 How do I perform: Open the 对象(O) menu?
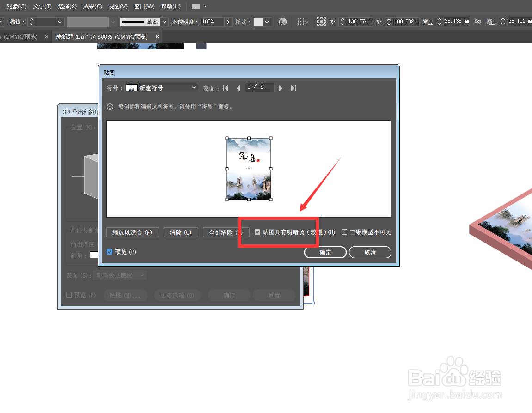[x=17, y=6]
